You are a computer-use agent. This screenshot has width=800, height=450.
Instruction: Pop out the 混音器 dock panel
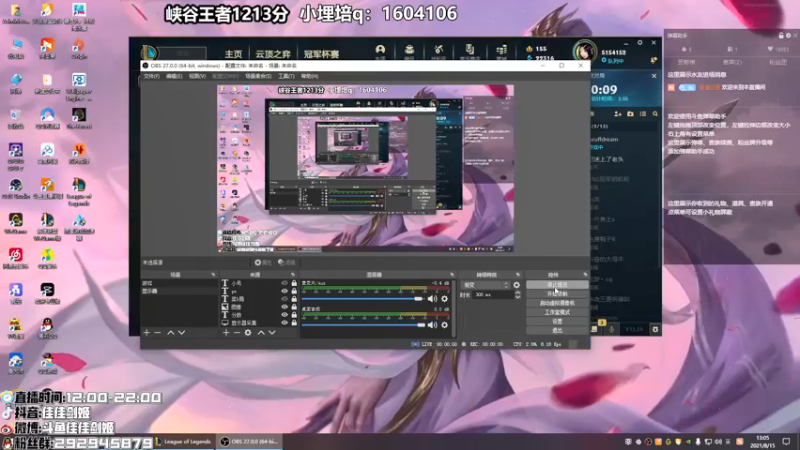point(452,275)
